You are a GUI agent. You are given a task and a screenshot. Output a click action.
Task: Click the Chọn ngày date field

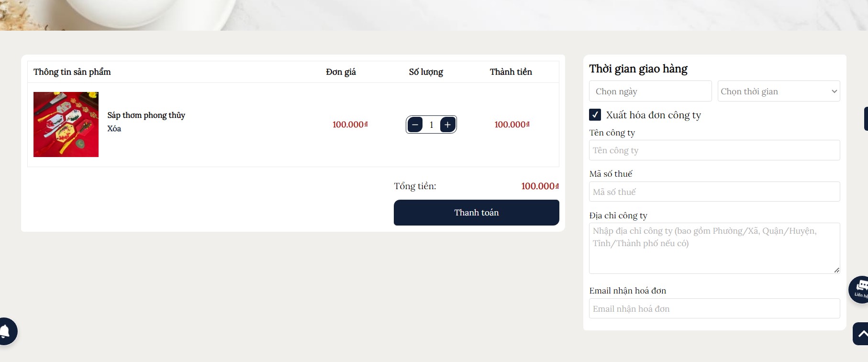650,91
